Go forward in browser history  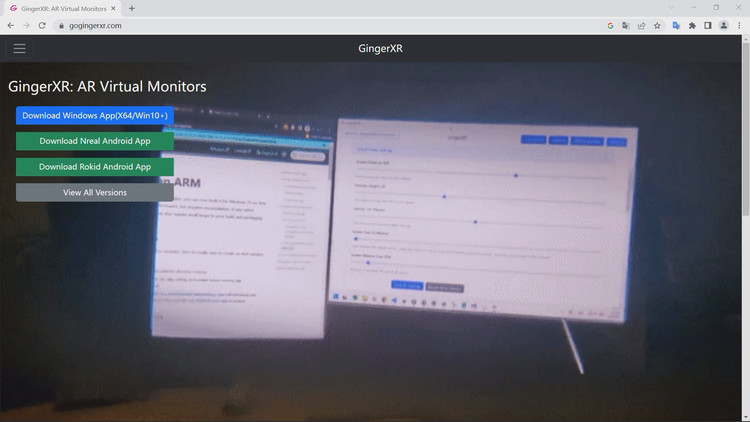point(26,25)
